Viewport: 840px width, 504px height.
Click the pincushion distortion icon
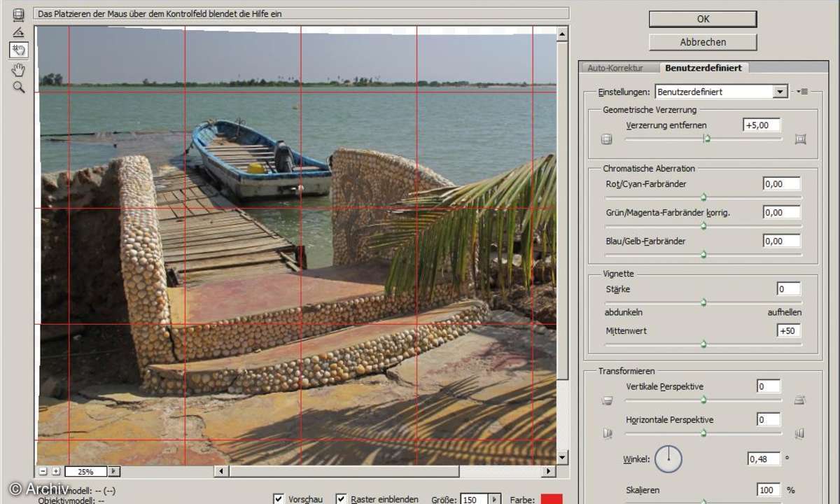pyautogui.click(x=801, y=139)
